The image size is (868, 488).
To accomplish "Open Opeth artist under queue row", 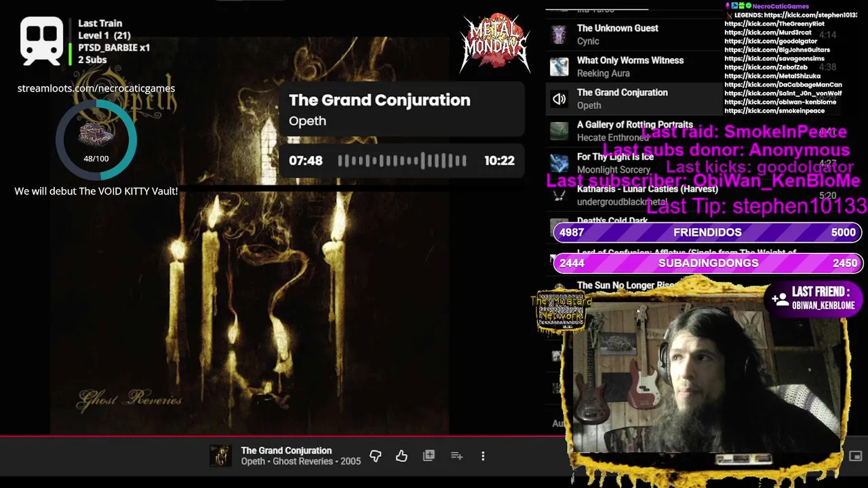I will pos(589,106).
